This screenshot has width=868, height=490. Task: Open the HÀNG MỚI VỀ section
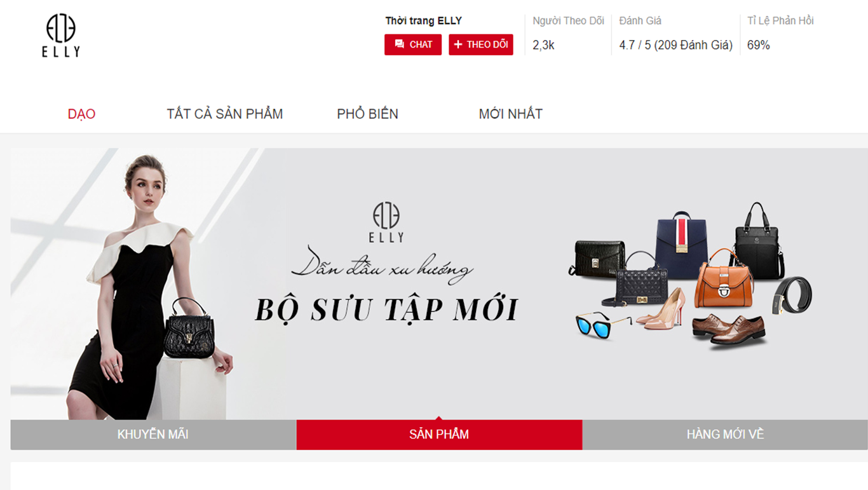(x=725, y=435)
